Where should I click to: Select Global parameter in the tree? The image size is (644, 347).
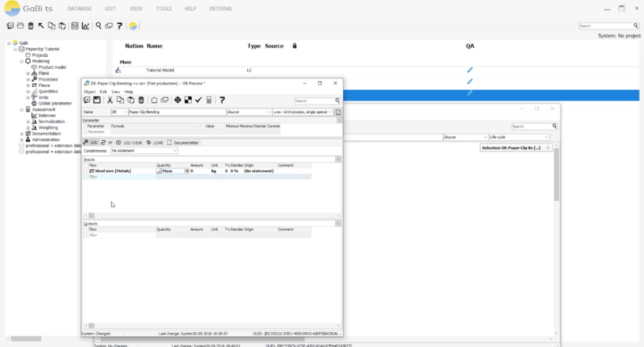click(55, 104)
